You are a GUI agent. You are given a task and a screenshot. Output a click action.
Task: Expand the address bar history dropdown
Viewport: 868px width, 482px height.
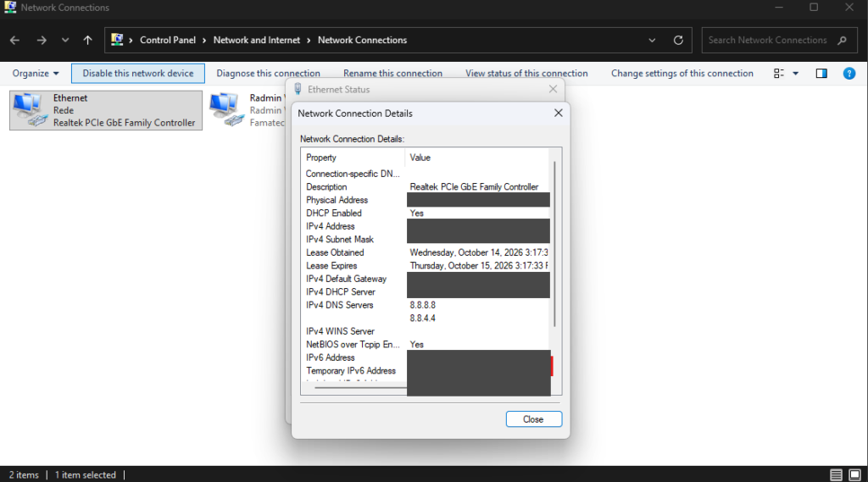(x=652, y=40)
